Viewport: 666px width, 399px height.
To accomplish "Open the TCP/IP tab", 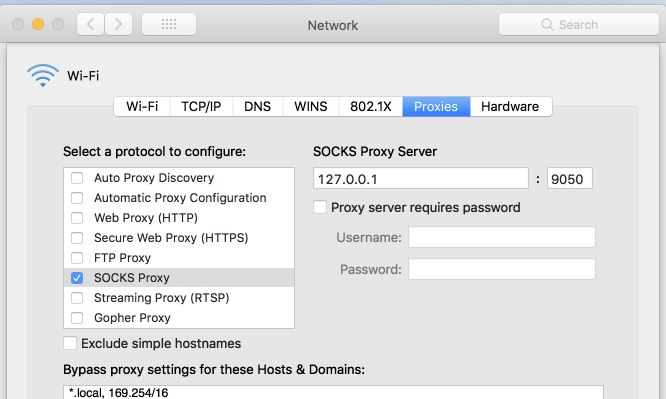I will pyautogui.click(x=201, y=106).
